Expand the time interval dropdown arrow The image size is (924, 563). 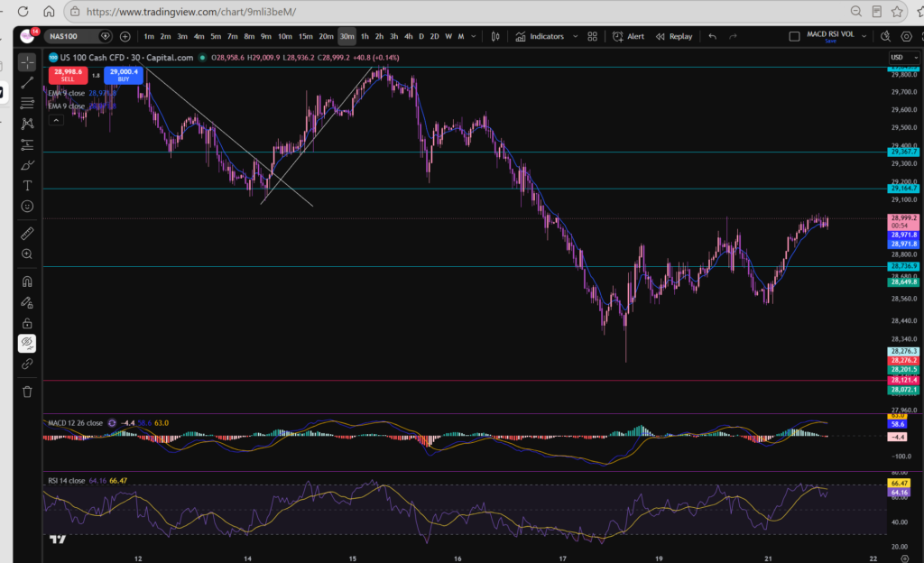(473, 36)
